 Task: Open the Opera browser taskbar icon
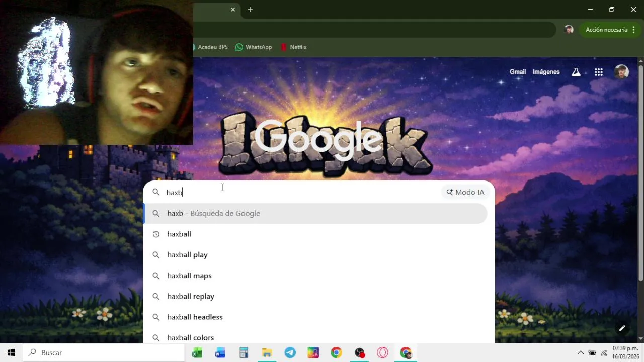[x=383, y=353]
